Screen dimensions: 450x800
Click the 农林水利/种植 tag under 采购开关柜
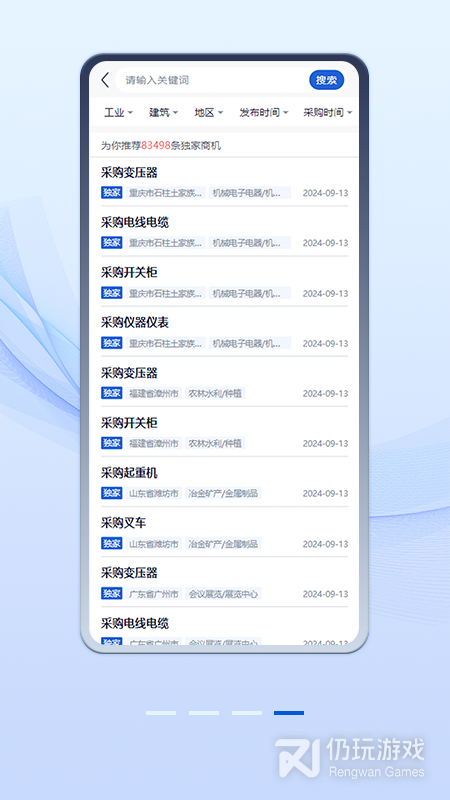click(215, 443)
